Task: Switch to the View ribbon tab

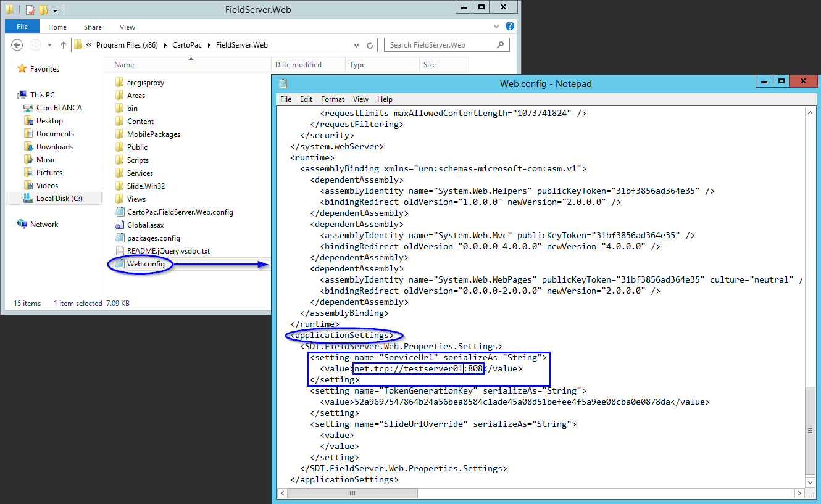Action: 128,27
